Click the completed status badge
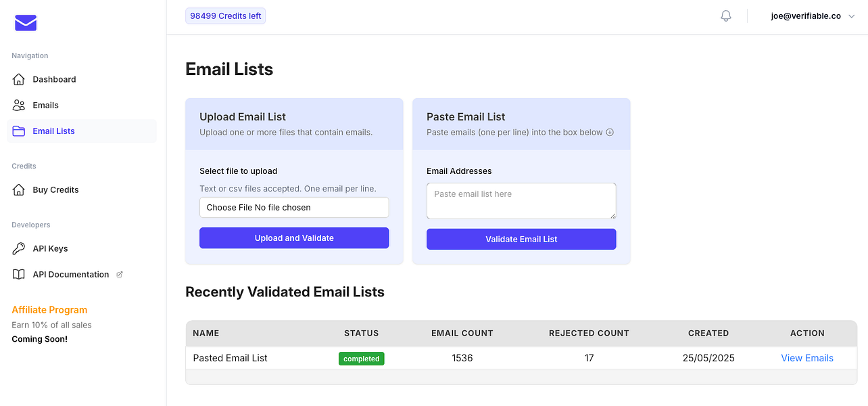 pos(361,359)
